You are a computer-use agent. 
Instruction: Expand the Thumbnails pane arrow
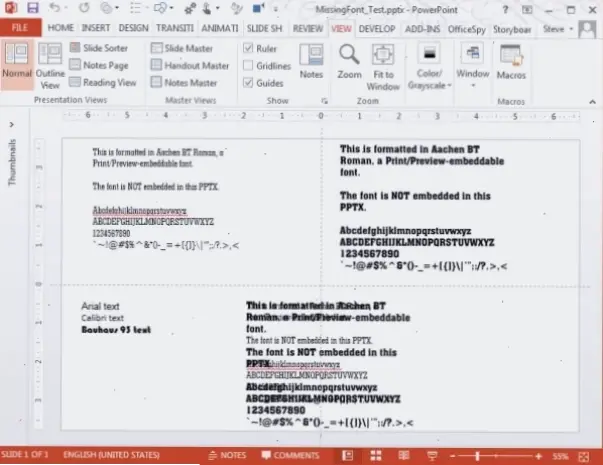[x=12, y=125]
